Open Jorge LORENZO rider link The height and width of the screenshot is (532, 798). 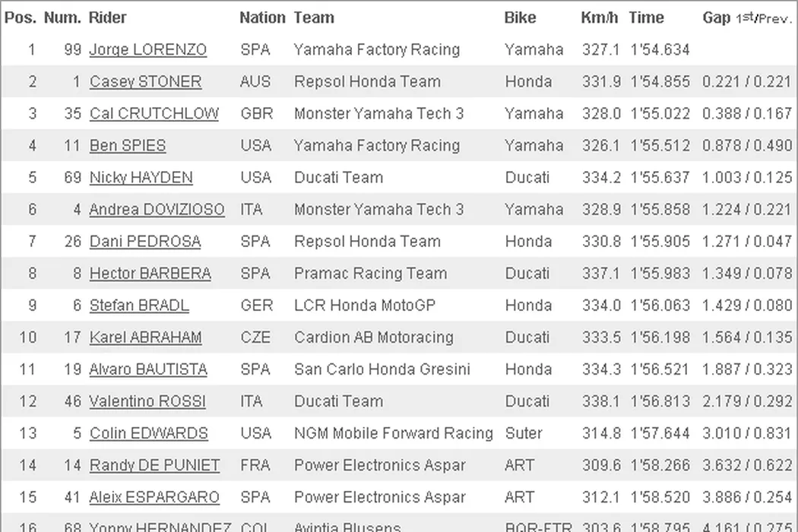tap(147, 50)
